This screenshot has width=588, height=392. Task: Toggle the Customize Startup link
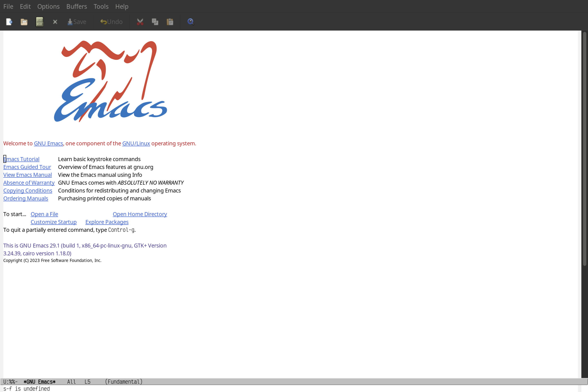pos(53,222)
